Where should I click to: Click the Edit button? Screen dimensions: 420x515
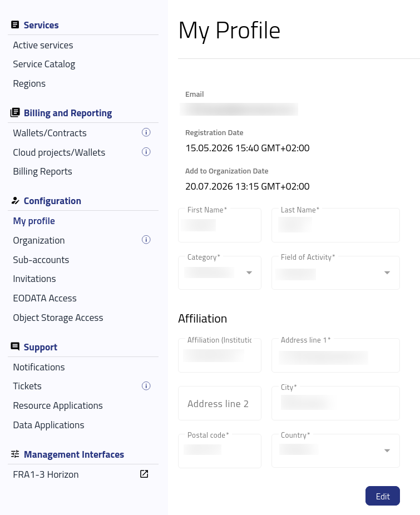coord(383,496)
